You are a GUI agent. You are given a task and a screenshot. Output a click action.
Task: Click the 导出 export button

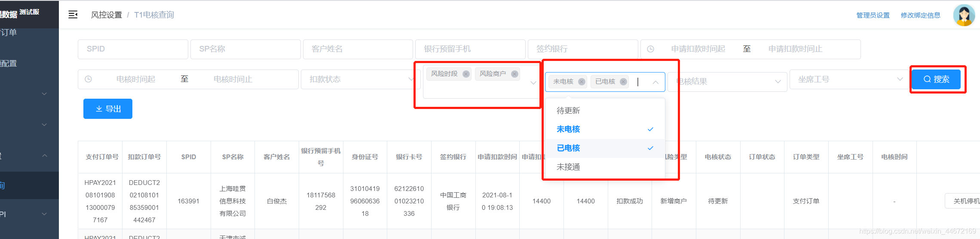click(x=108, y=109)
